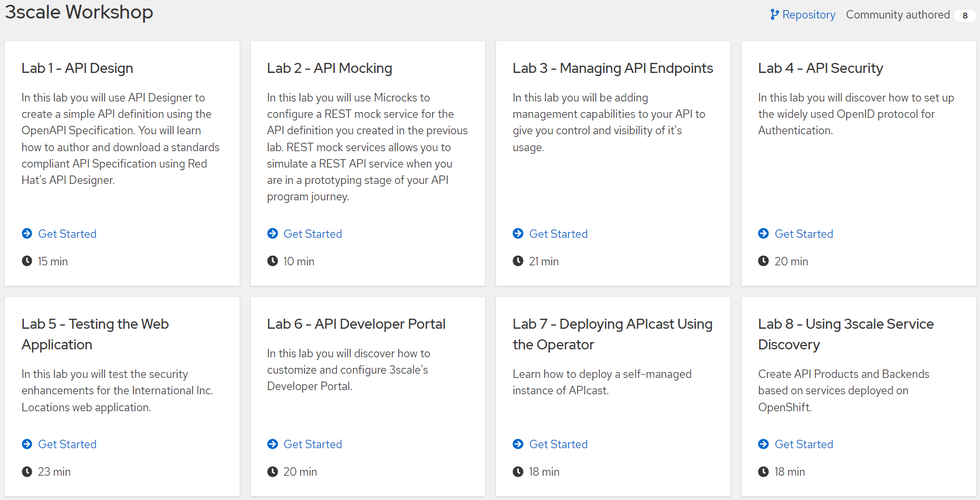The height and width of the screenshot is (500, 980).
Task: Click the arrow icon on Lab 1 Get Started
Action: coord(27,234)
